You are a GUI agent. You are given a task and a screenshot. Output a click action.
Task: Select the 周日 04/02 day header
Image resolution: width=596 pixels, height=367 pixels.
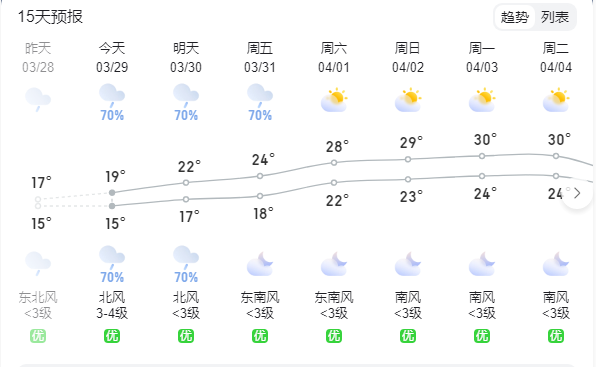pos(408,57)
